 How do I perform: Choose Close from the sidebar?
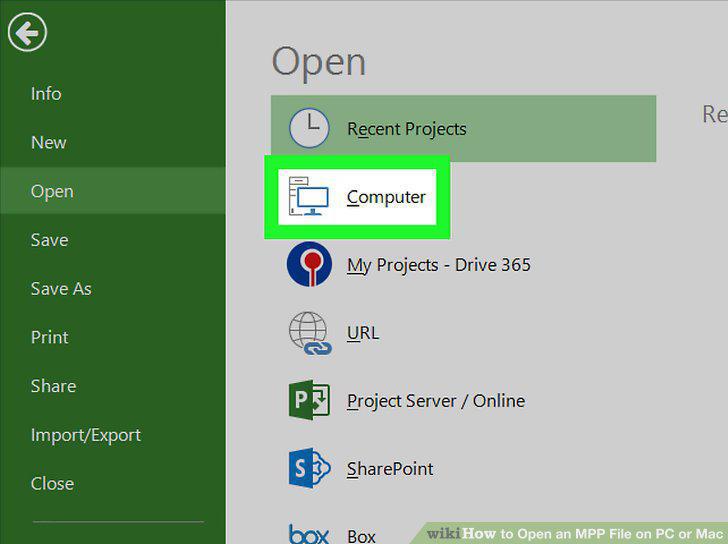click(x=52, y=484)
